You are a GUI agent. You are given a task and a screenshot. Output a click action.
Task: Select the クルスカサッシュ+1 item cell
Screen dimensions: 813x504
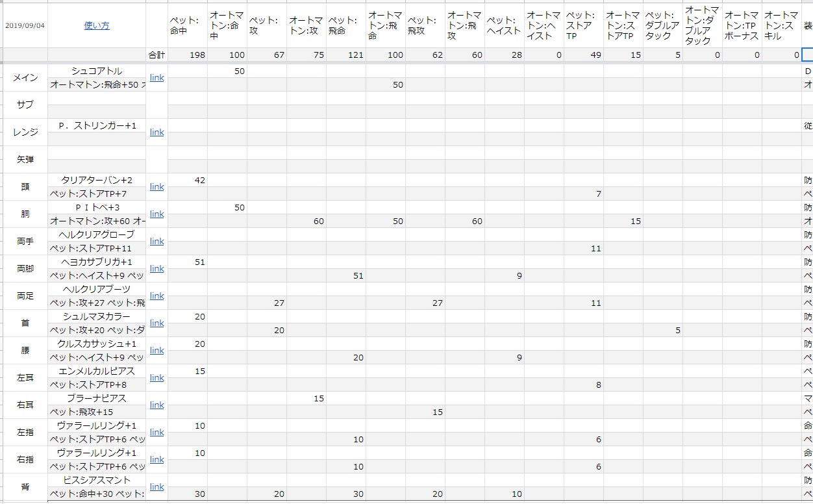point(97,344)
